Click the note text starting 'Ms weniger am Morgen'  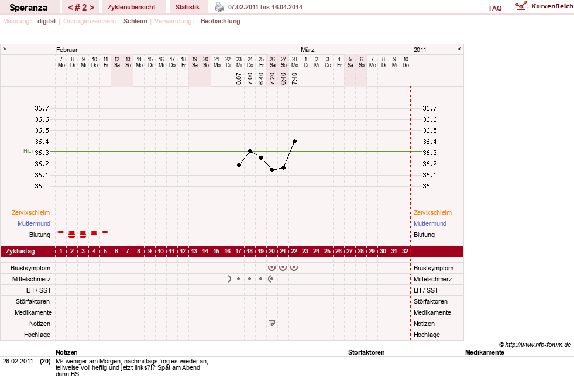tap(132, 367)
